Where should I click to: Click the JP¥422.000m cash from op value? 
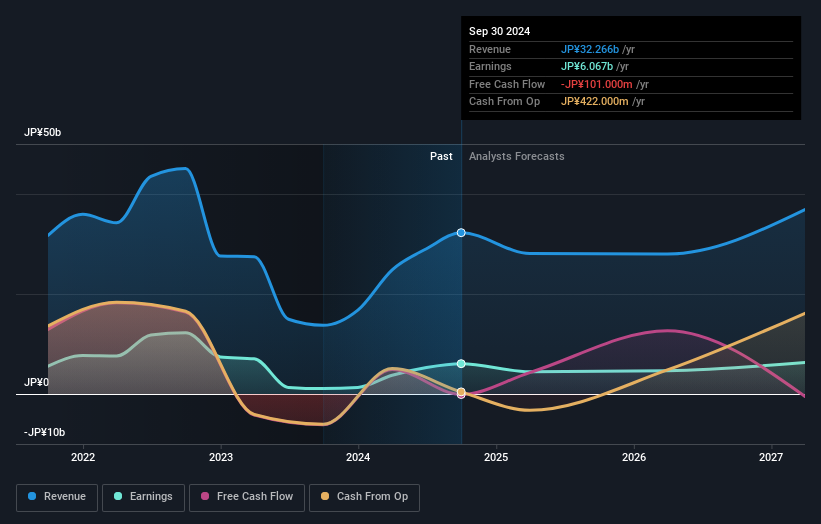coord(595,102)
